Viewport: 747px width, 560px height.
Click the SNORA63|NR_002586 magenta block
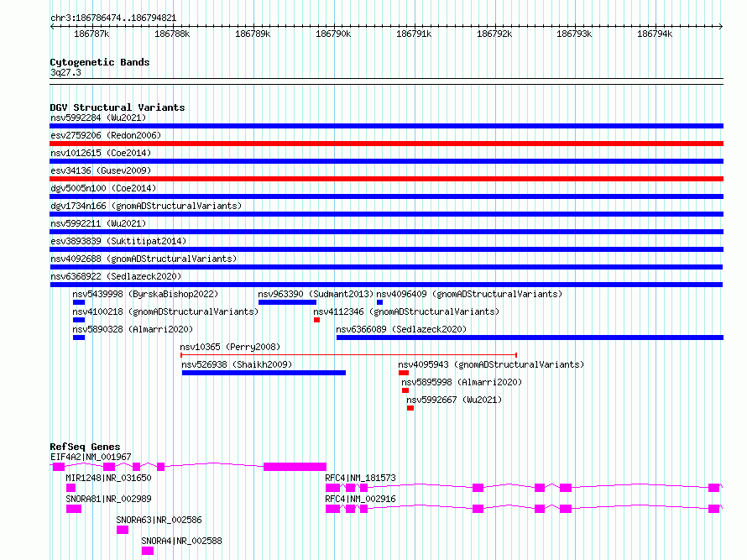(123, 530)
